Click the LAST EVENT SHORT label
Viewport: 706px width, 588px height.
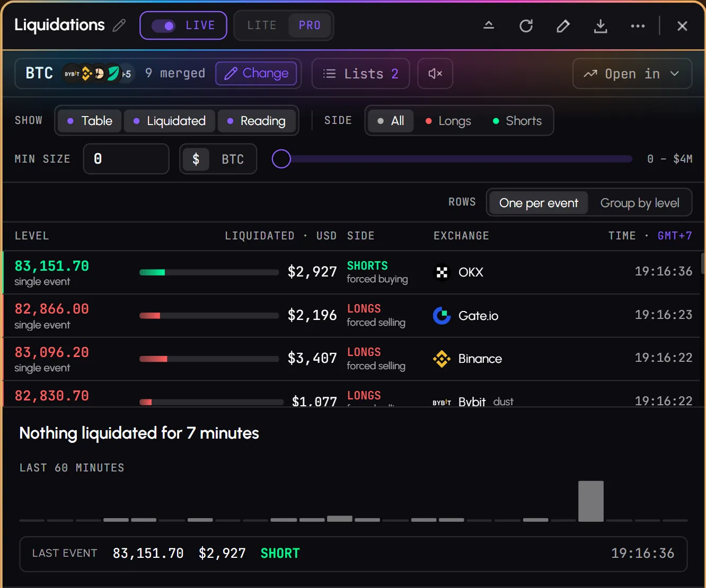[280, 554]
